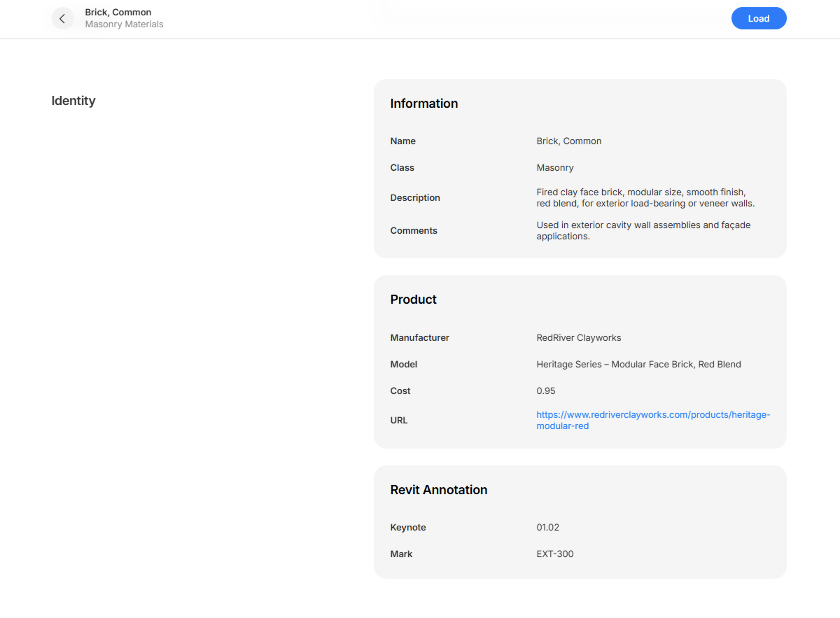Click the back arrow icon in the header
Image resolution: width=840 pixels, height=618 pixels.
coord(62,18)
